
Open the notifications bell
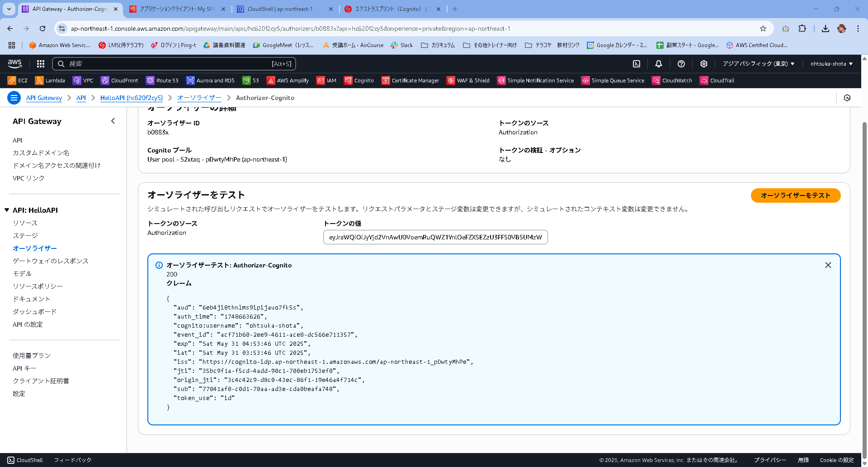click(x=659, y=64)
